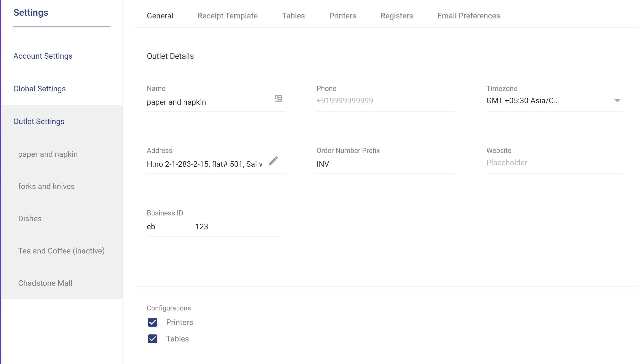Open the Email Preferences tab
Screen dimensions: 639x364
pyautogui.click(x=469, y=16)
